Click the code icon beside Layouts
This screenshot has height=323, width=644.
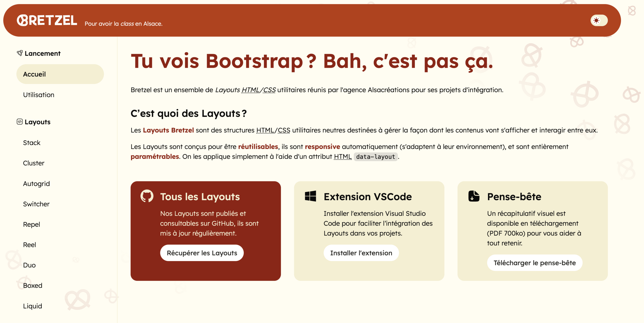click(20, 122)
